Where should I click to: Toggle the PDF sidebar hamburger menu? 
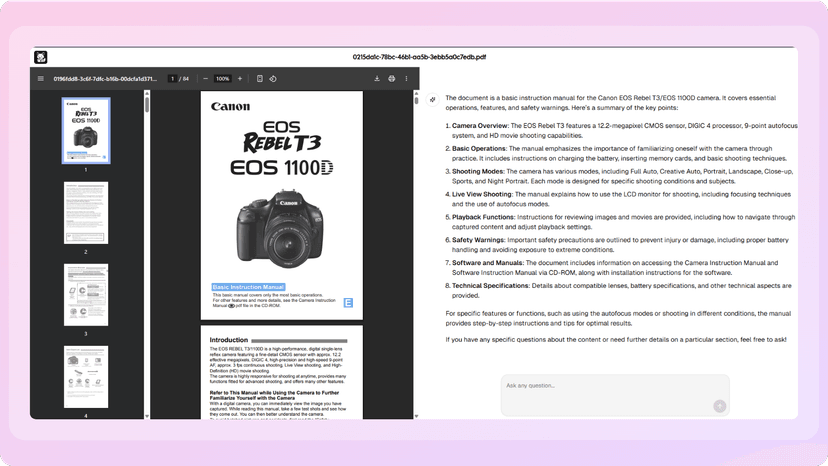[x=41, y=79]
